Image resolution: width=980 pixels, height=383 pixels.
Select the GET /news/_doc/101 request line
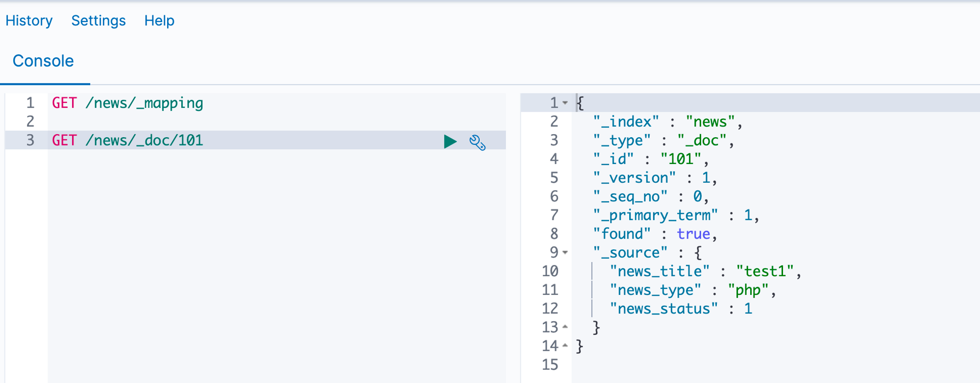tap(127, 141)
